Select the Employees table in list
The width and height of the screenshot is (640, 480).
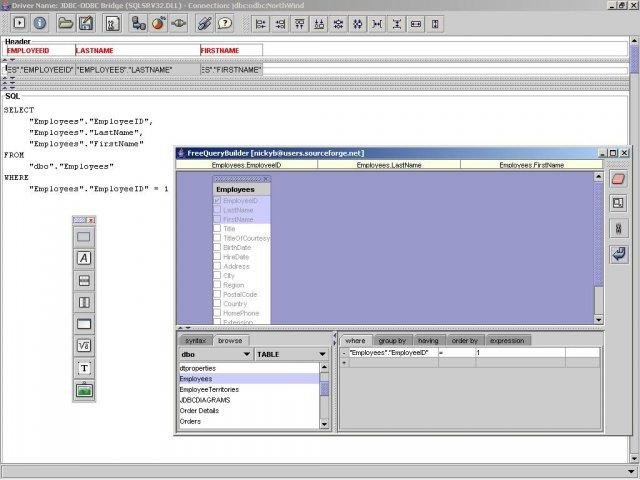tap(249, 379)
